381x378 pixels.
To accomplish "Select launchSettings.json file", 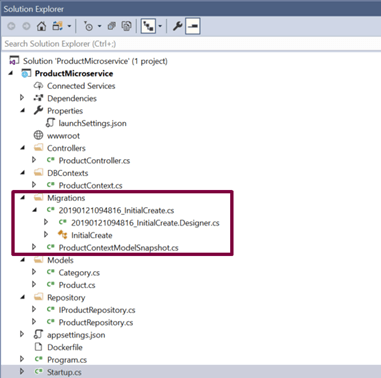I will point(92,123).
